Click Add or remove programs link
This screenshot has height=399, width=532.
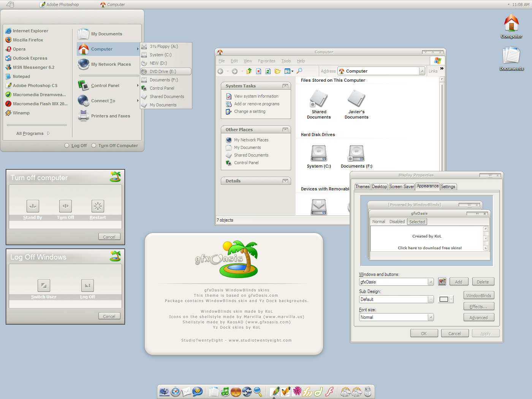coord(257,104)
